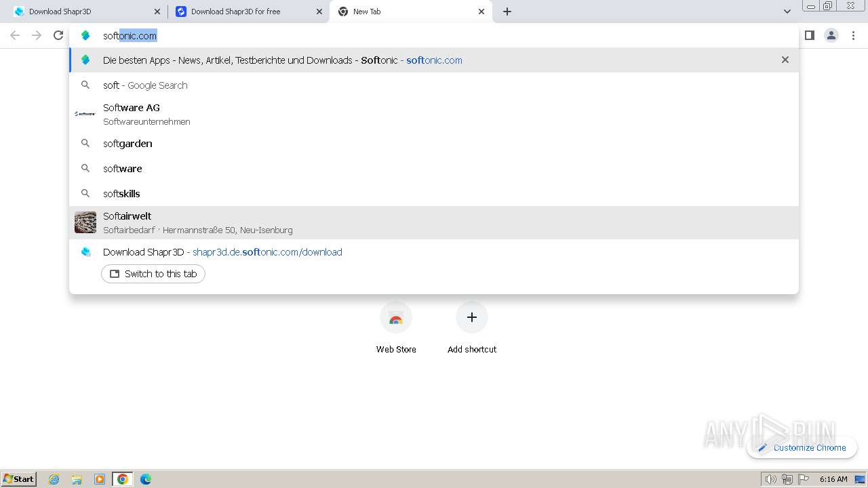
Task: Click the Chrome taskbar icon
Action: [x=123, y=479]
